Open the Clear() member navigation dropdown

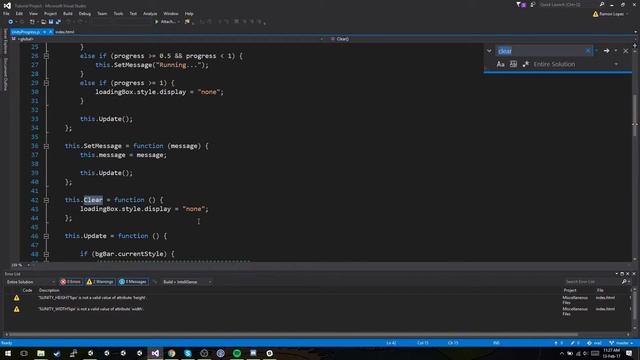[481, 39]
